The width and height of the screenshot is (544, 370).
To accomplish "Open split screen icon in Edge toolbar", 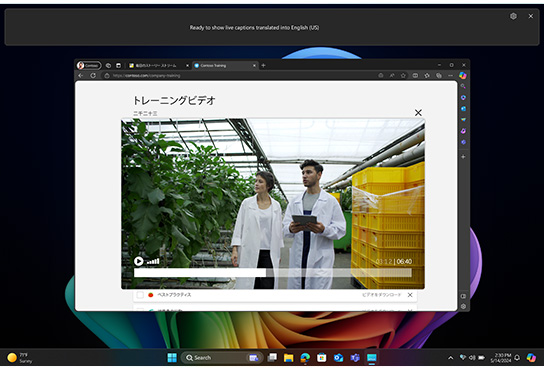I will point(415,75).
